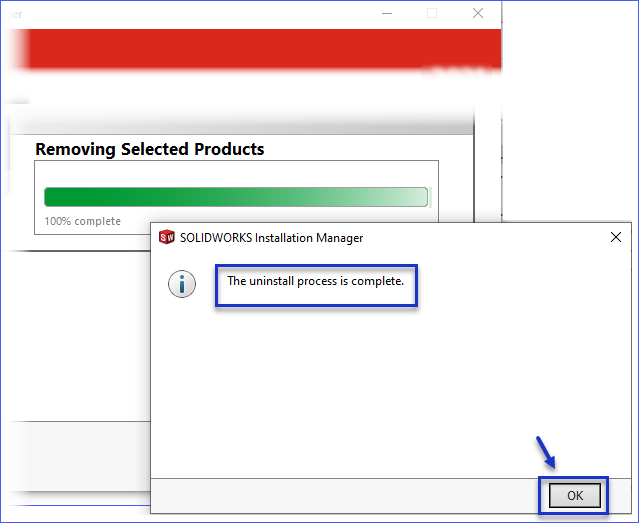Click the background installer window title bar
Viewport: 639px width, 523px height.
[200, 13]
